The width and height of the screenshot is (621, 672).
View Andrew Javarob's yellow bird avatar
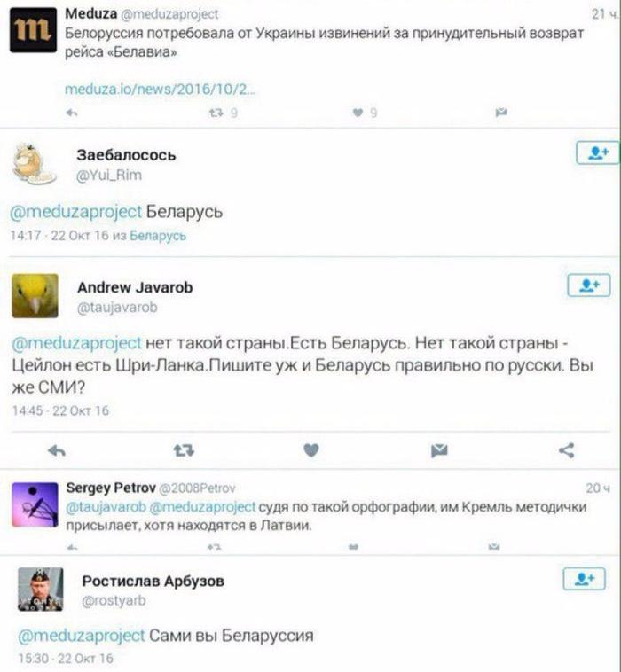pyautogui.click(x=35, y=296)
